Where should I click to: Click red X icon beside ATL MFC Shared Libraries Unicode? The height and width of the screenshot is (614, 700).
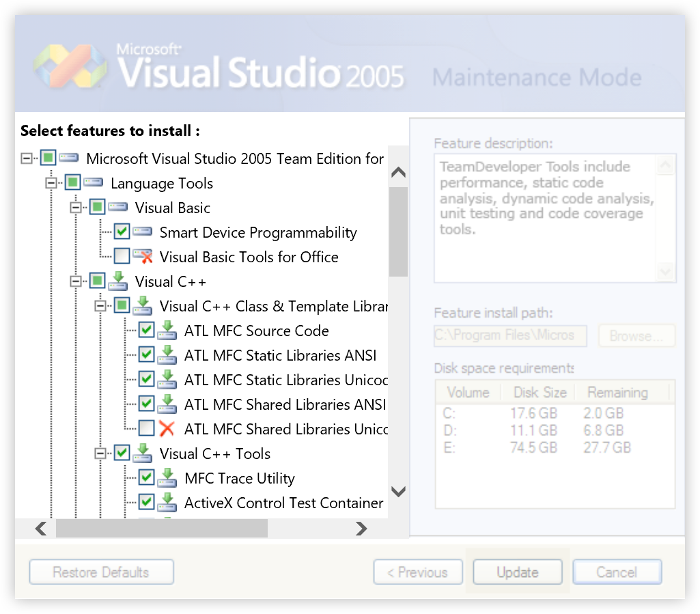tap(167, 428)
